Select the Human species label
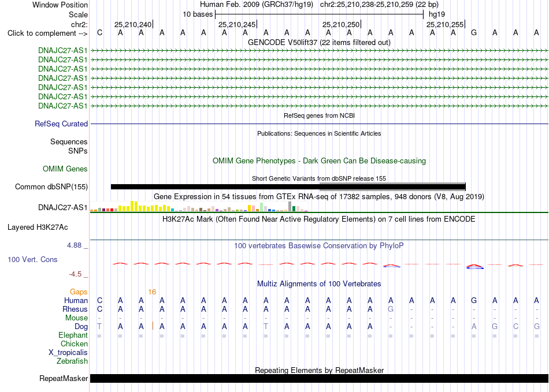The image size is (549, 392). (x=76, y=300)
